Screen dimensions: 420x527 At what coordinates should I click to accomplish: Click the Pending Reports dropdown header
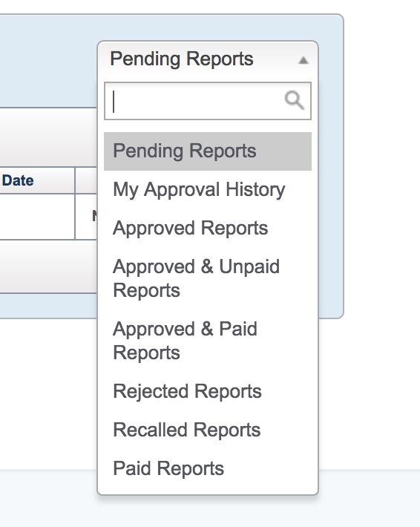208,59
